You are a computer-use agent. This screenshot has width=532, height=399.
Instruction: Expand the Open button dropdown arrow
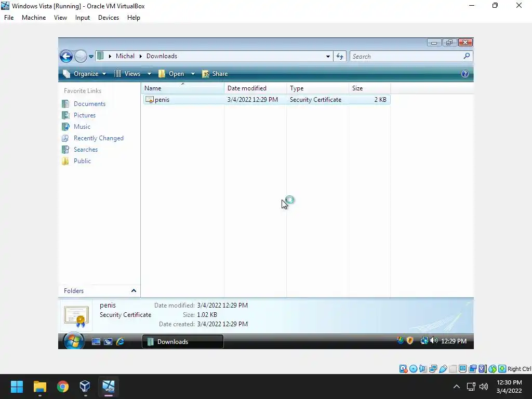(x=193, y=74)
